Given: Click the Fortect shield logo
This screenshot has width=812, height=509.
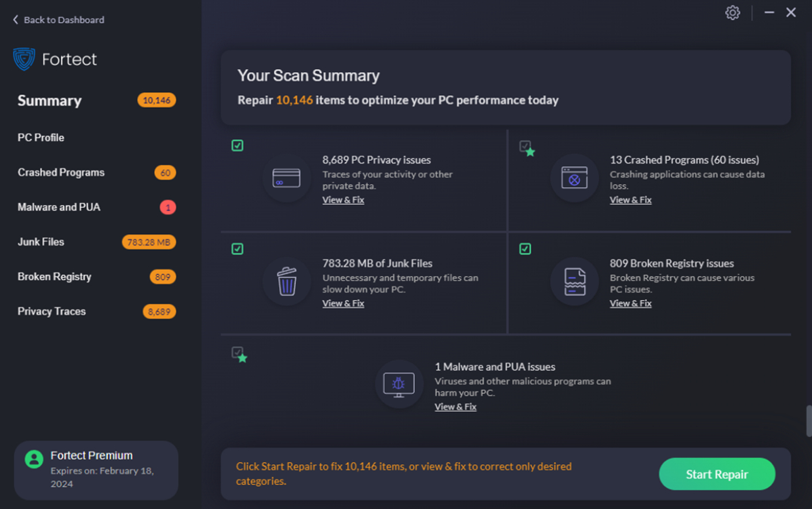Looking at the screenshot, I should [x=26, y=59].
